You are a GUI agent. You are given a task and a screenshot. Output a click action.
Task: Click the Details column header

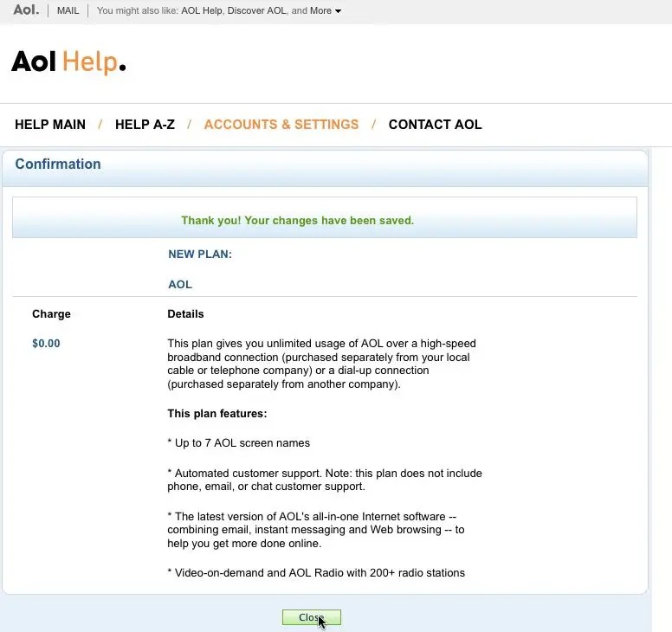tap(185, 314)
